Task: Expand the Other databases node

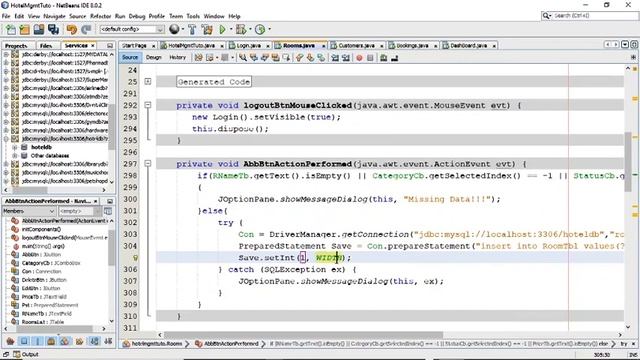Action: click(x=15, y=156)
